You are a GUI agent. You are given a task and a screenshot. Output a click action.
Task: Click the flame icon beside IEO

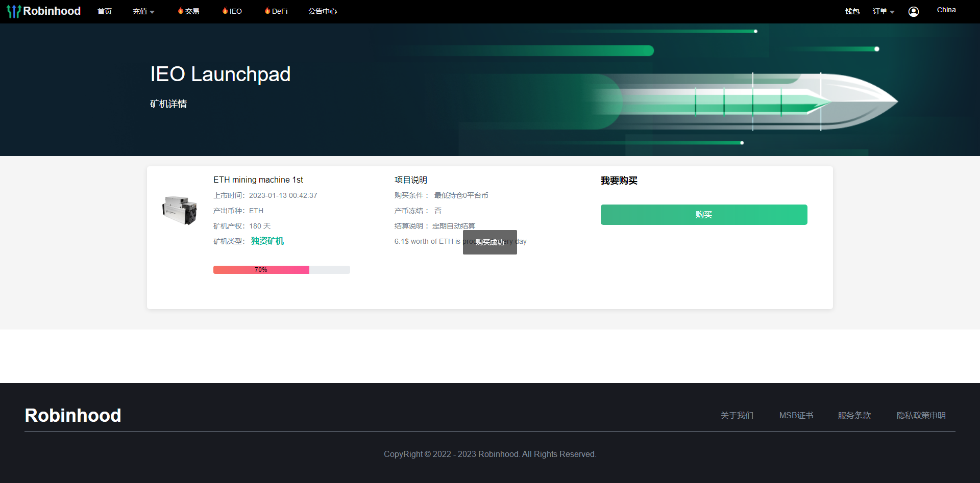click(x=225, y=11)
